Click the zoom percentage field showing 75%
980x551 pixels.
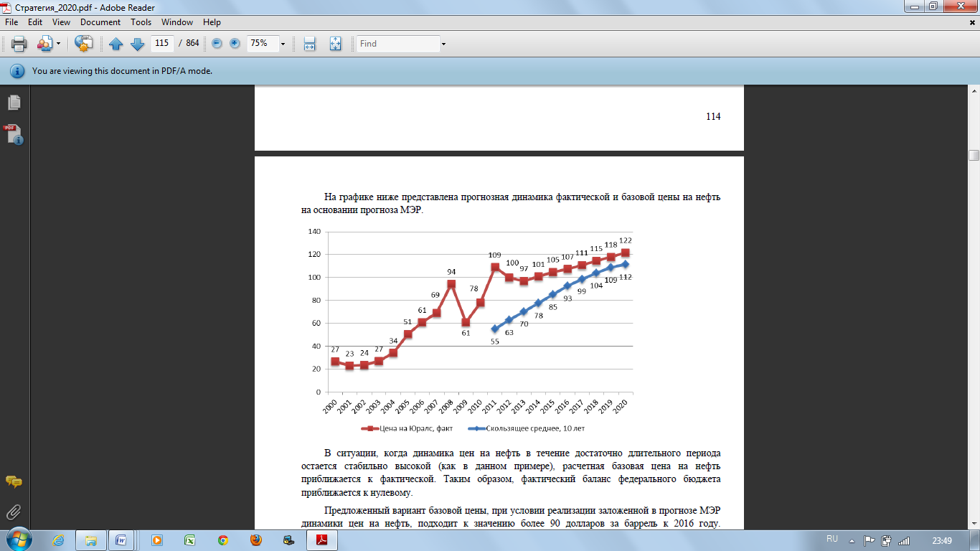pos(262,43)
